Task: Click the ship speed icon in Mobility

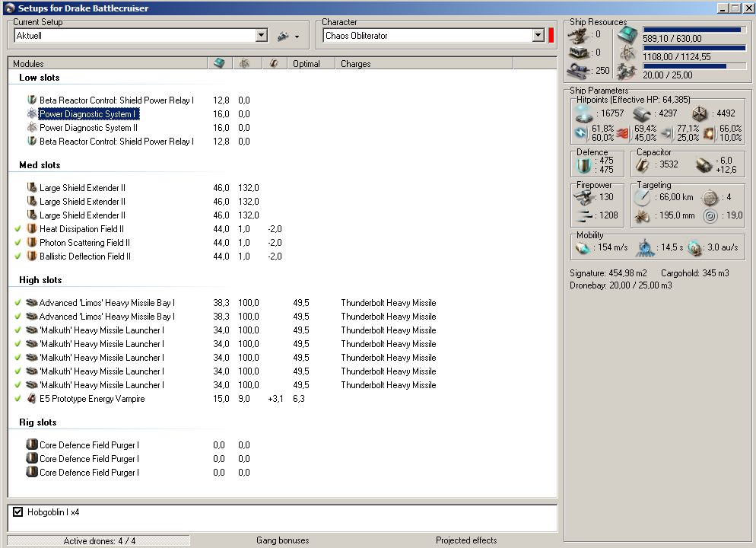Action: (583, 248)
